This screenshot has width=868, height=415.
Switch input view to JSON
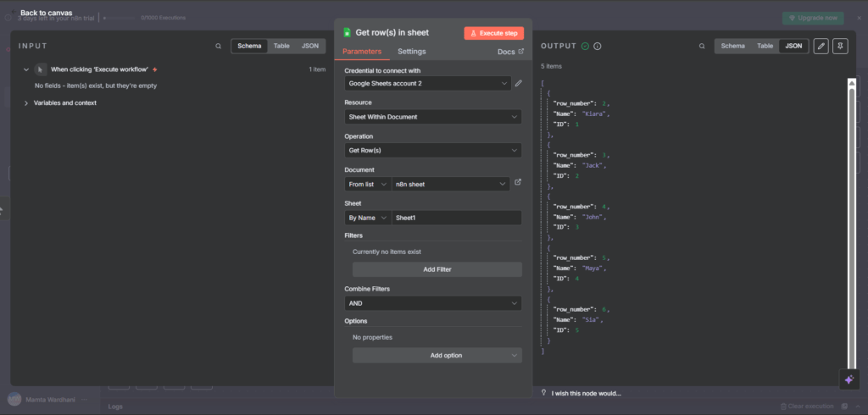click(x=310, y=46)
